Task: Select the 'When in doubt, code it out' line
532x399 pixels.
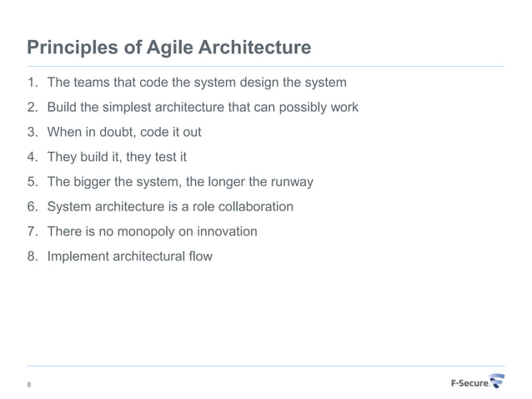Action: pos(124,132)
